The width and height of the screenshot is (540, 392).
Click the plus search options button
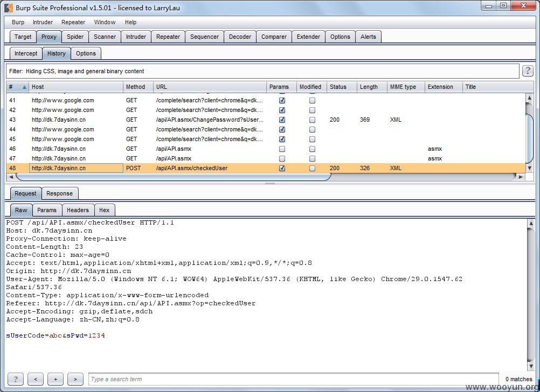[x=56, y=379]
